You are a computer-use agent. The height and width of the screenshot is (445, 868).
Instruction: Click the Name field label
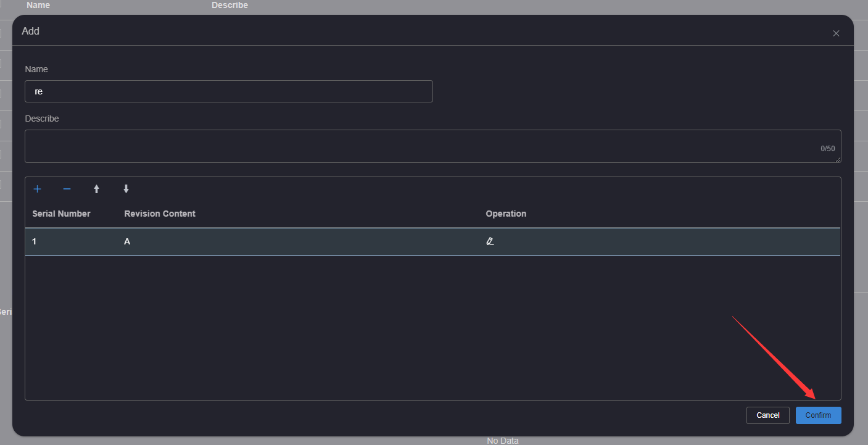36,69
